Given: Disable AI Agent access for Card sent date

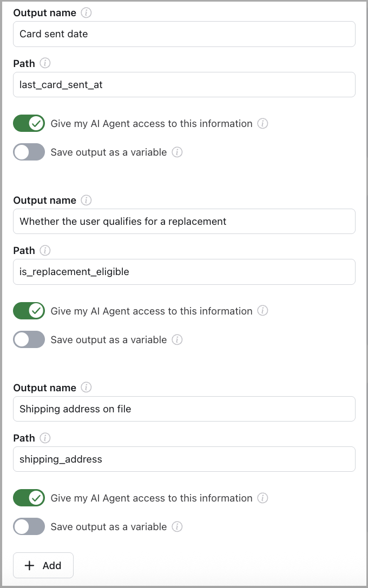Looking at the screenshot, I should [x=29, y=124].
